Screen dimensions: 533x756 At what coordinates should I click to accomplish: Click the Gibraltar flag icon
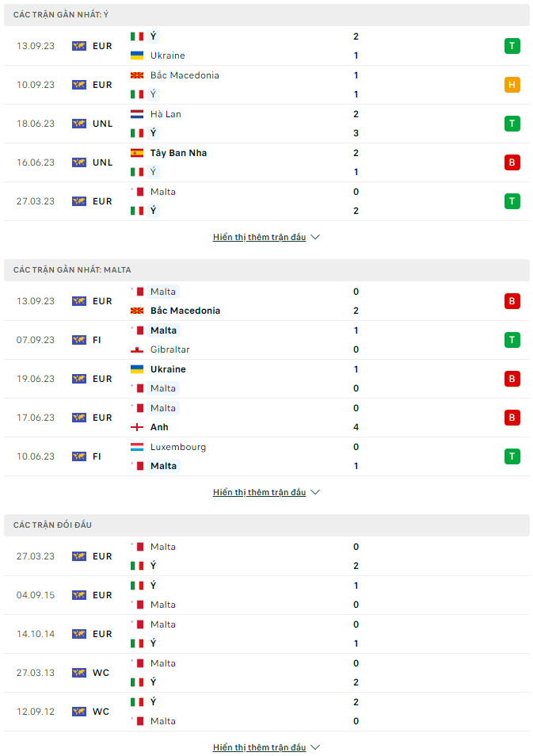(137, 349)
